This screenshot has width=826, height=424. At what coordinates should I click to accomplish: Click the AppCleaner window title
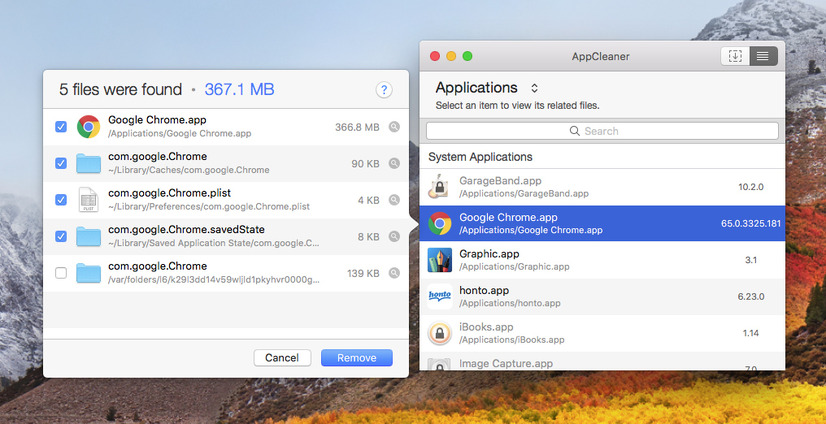pos(601,57)
